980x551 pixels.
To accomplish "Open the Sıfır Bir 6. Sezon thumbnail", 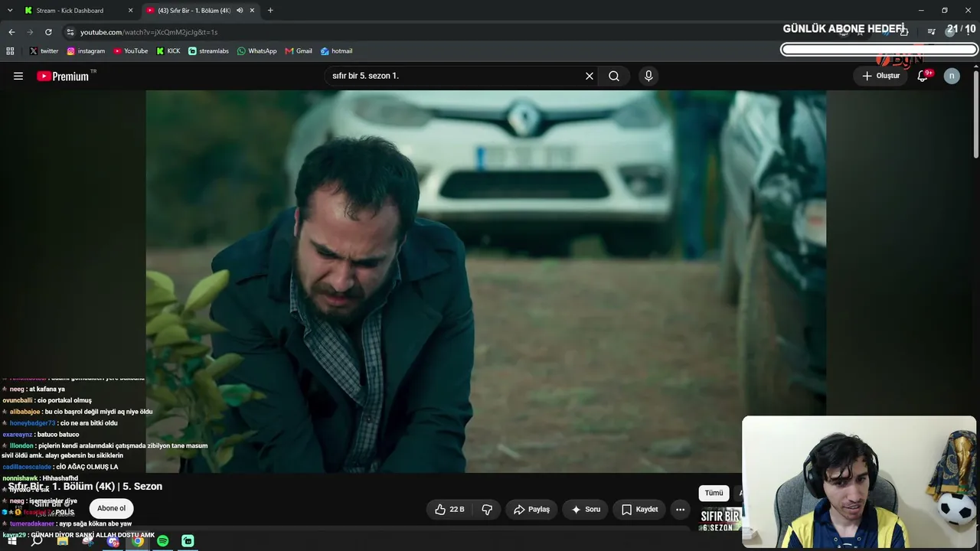I will tap(720, 520).
